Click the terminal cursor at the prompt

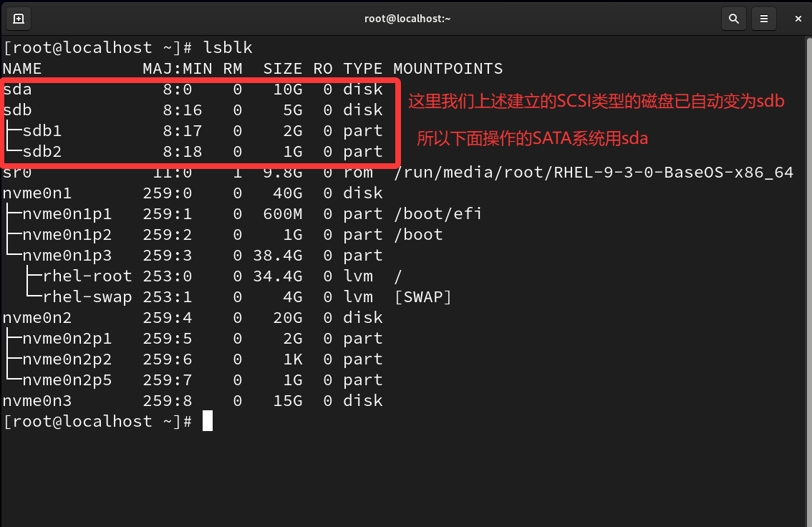tap(208, 421)
